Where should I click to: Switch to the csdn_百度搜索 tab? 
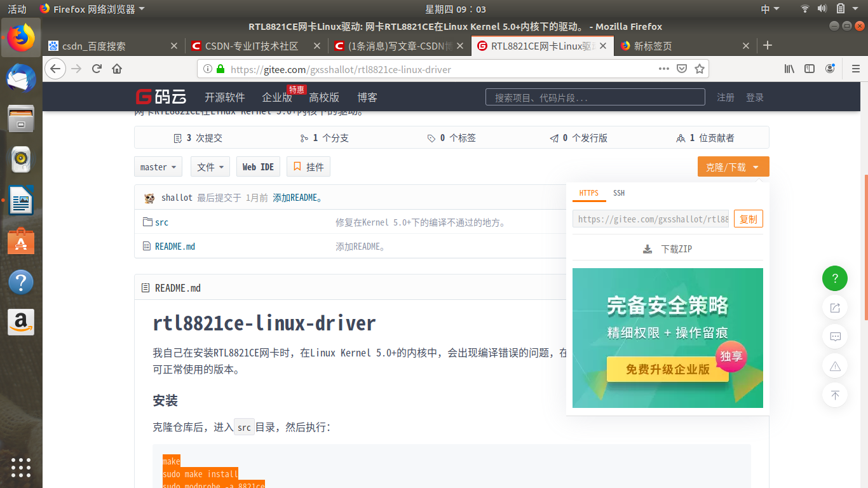[114, 46]
